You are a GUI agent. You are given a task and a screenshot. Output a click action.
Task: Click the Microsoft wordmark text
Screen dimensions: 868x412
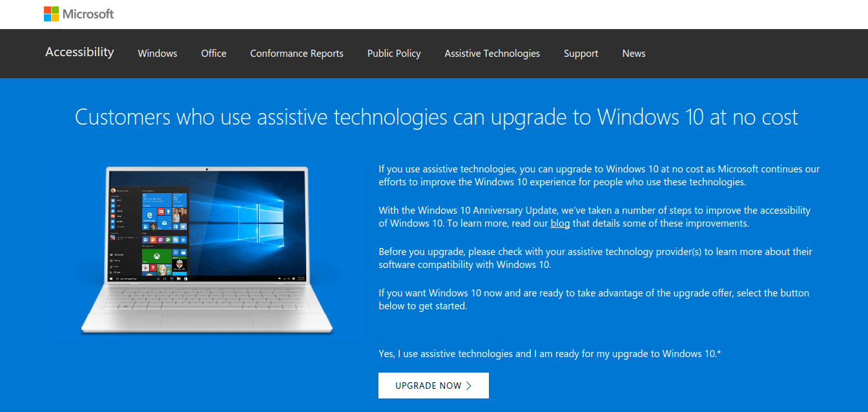88,14
